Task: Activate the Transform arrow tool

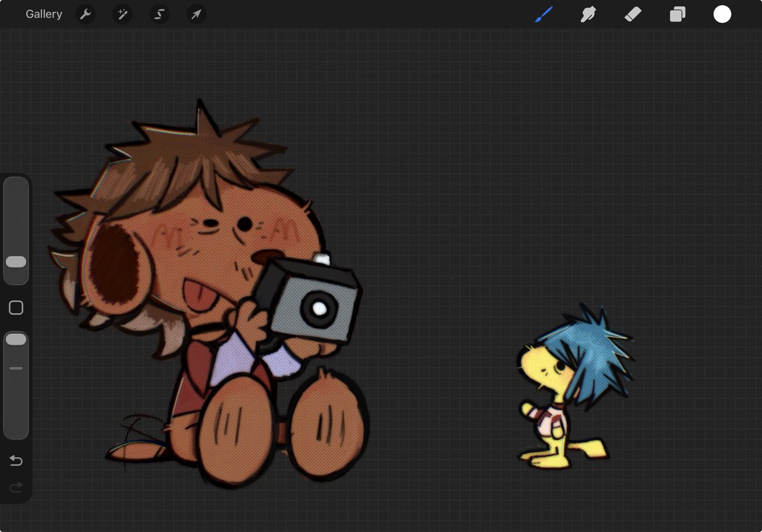Action: pos(196,14)
